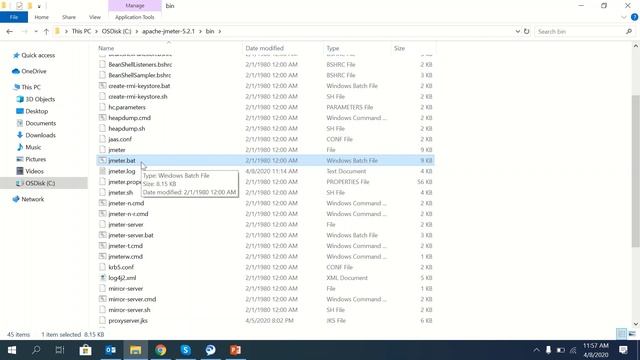Open notification action center icon
Image resolution: width=640 pixels, height=360 pixels.
point(623,350)
